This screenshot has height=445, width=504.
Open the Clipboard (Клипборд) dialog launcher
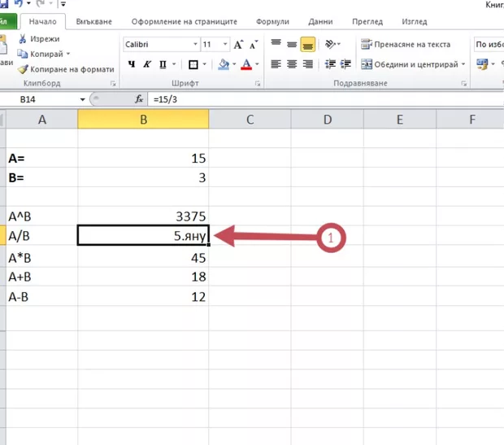113,84
